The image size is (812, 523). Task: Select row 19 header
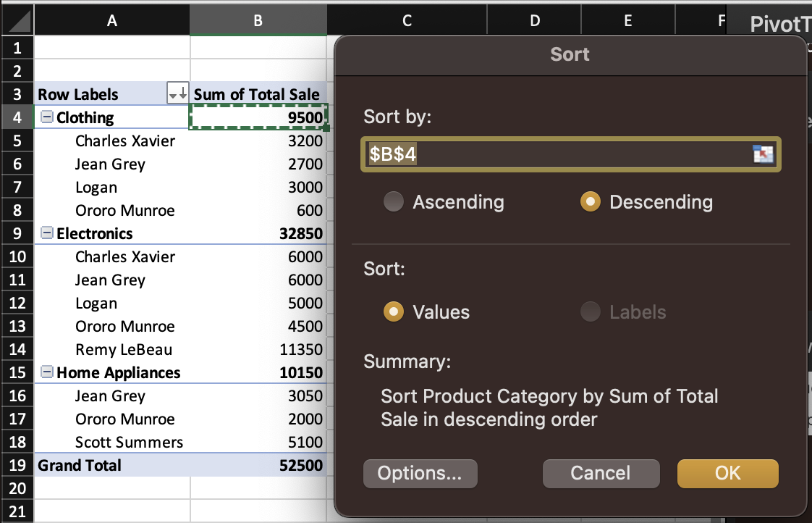point(17,465)
